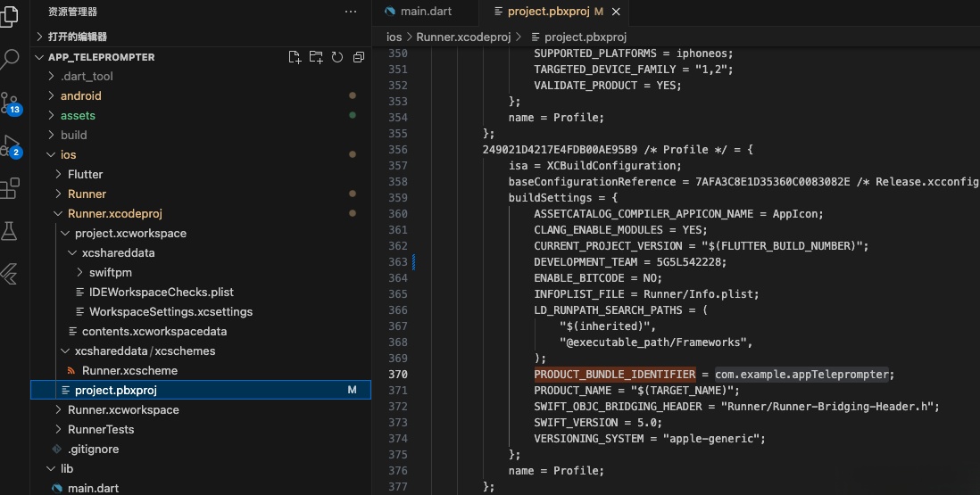This screenshot has height=495, width=980.
Task: Open the Search view in activity bar
Action: 10,59
